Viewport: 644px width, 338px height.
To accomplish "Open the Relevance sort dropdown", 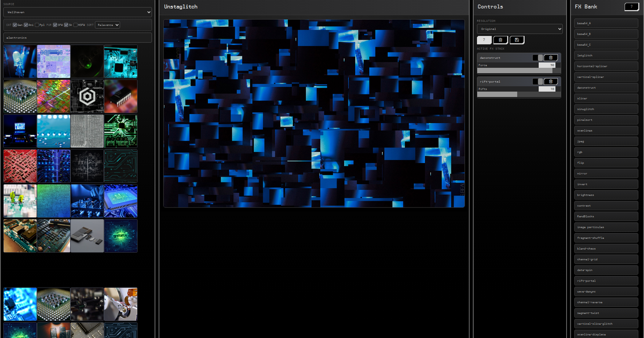I will pyautogui.click(x=107, y=25).
